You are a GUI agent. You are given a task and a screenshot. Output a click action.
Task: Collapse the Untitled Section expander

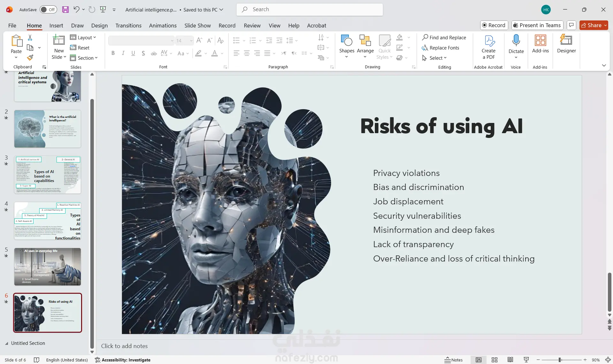(x=7, y=343)
